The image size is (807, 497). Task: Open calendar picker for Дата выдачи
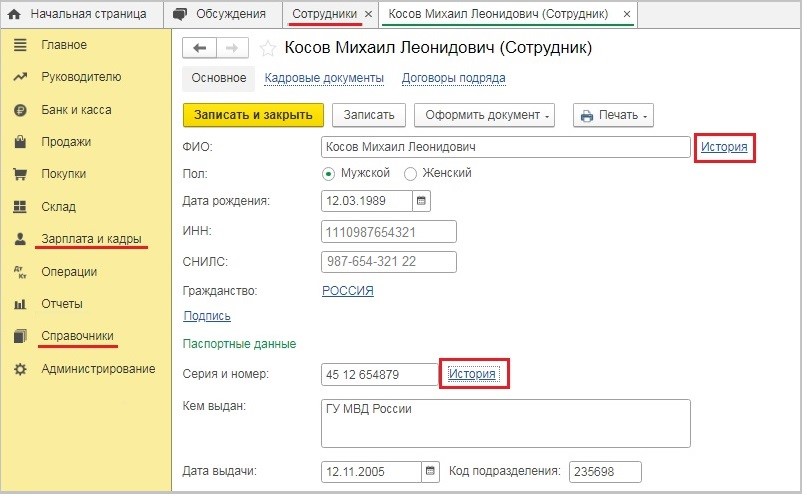coord(431,471)
